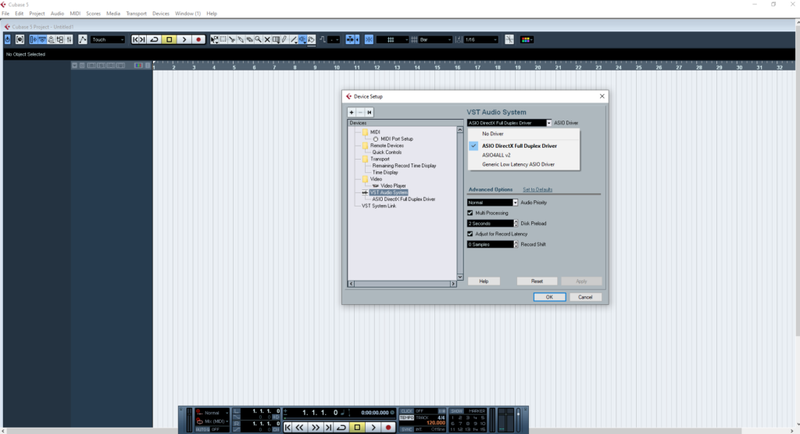Screen dimensions: 800x434
Task: Open the Touch automation mode dropdown
Action: point(108,40)
